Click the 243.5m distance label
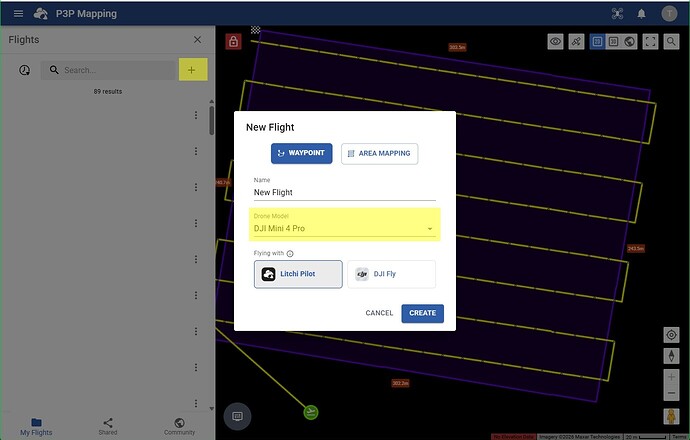Screen dimensions: 690x440 click(636, 249)
